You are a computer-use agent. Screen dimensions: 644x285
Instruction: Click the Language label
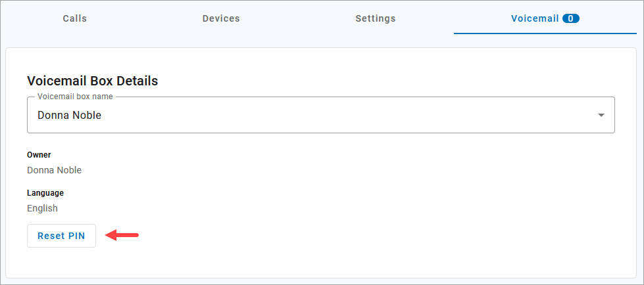(x=45, y=193)
